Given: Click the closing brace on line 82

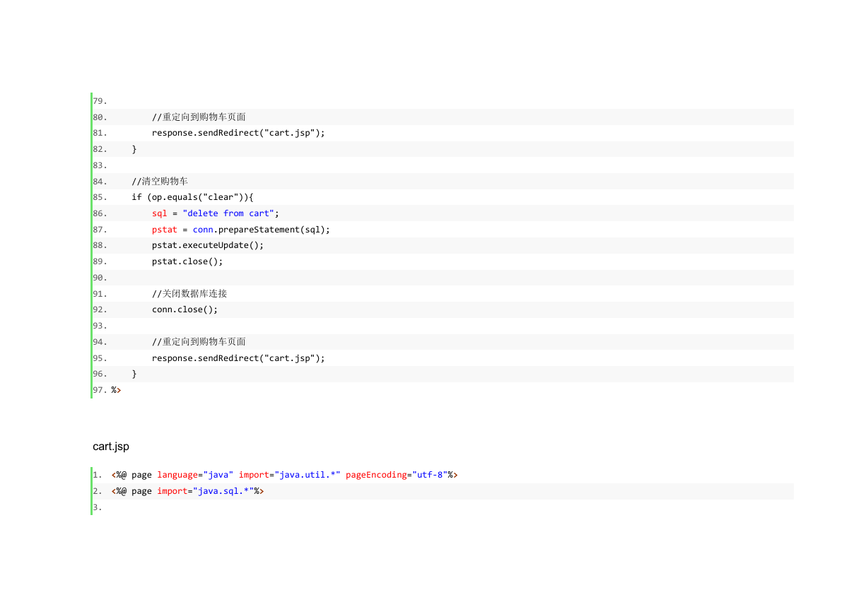Looking at the screenshot, I should coord(134,149).
